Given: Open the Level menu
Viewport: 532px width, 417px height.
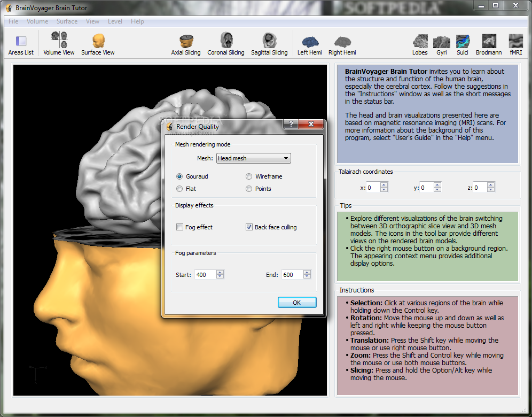Looking at the screenshot, I should click(x=115, y=21).
